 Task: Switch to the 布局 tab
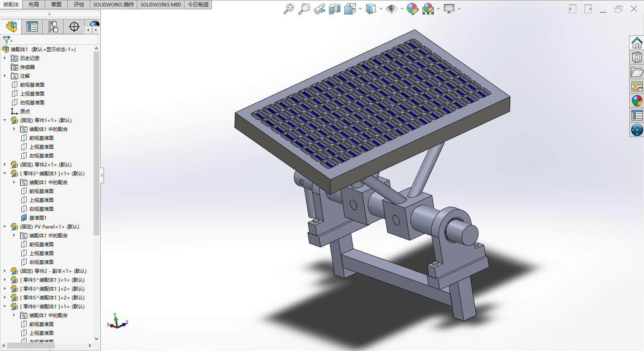(34, 4)
